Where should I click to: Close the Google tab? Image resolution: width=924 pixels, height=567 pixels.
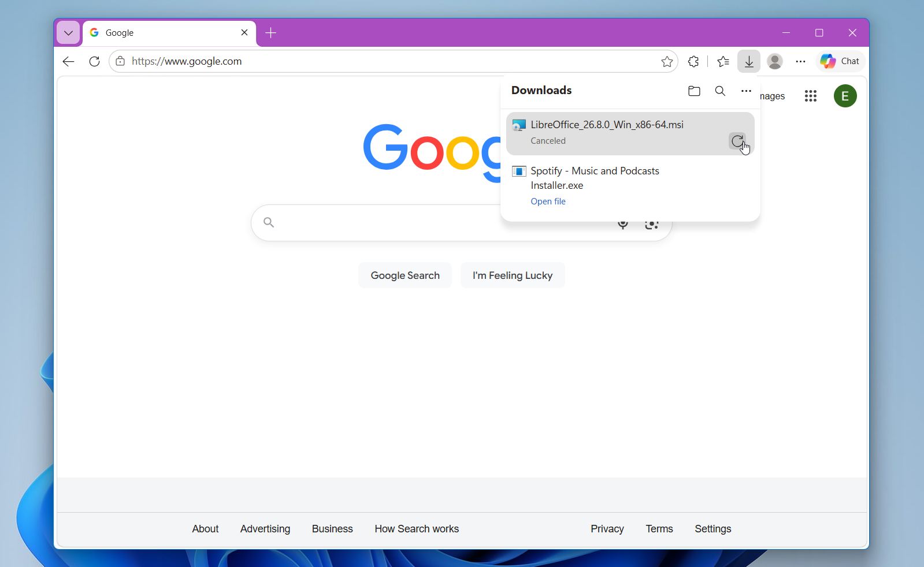(x=244, y=33)
